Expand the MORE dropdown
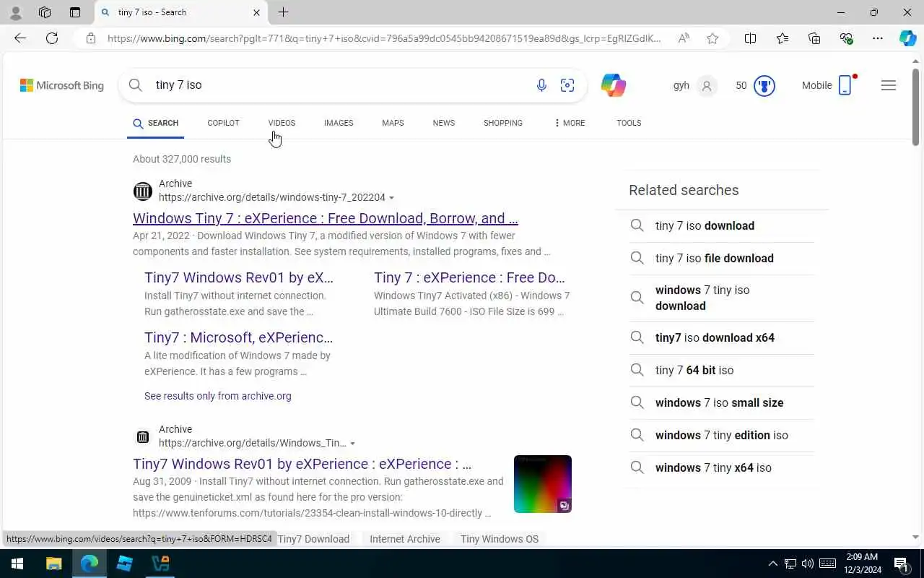 click(570, 123)
